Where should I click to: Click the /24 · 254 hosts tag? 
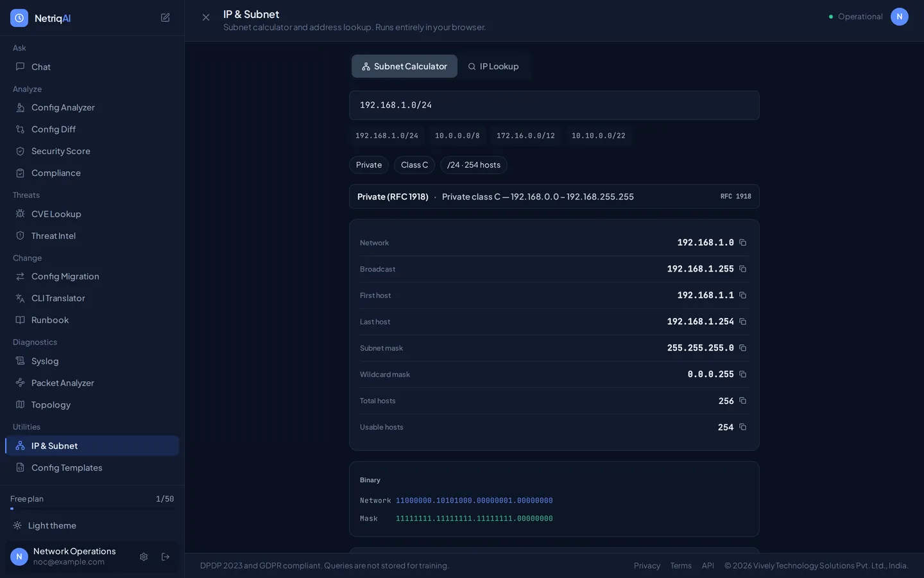pos(474,165)
